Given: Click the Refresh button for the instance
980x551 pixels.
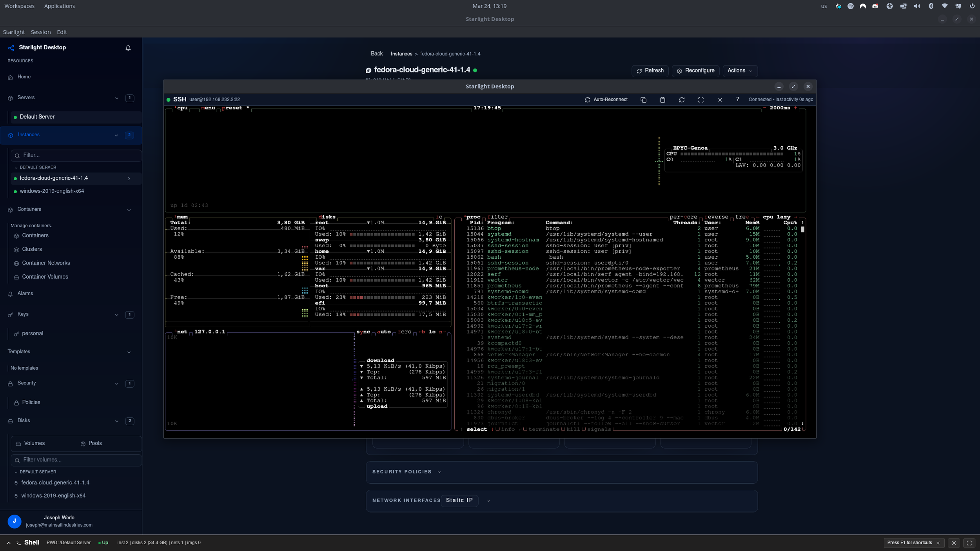Looking at the screenshot, I should point(650,71).
